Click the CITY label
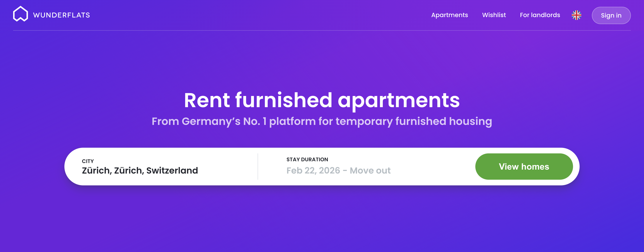This screenshot has width=644, height=252. tap(88, 161)
